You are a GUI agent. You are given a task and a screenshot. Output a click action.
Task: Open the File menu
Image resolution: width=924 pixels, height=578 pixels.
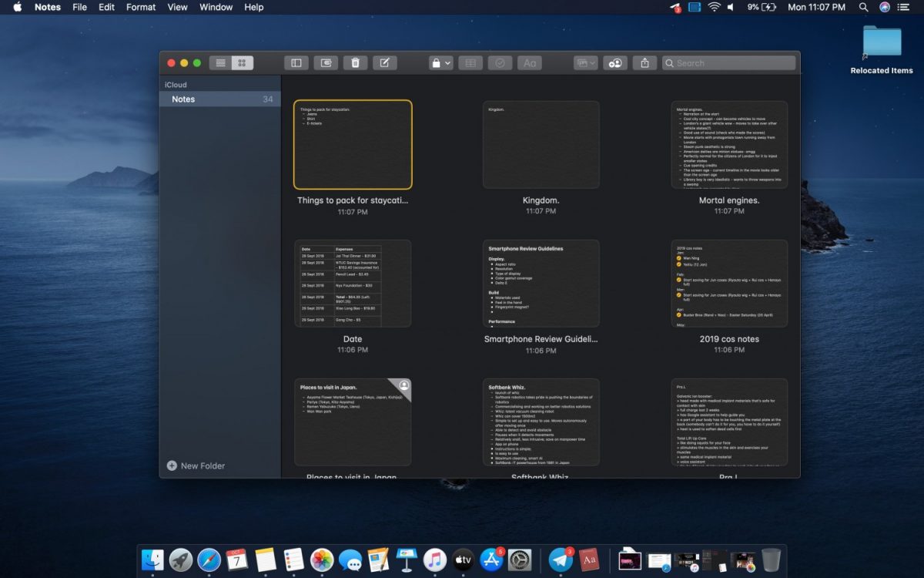click(79, 7)
